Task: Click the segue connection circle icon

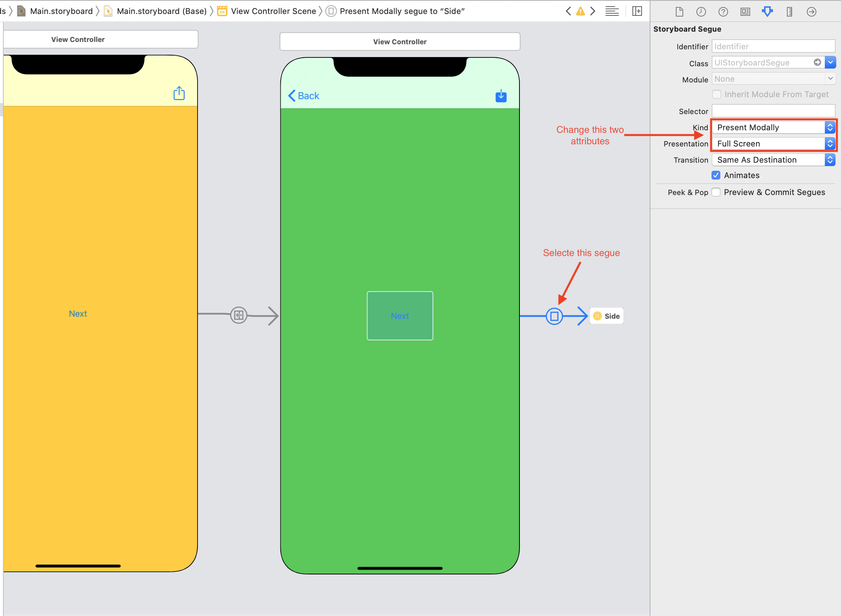Action: click(554, 315)
